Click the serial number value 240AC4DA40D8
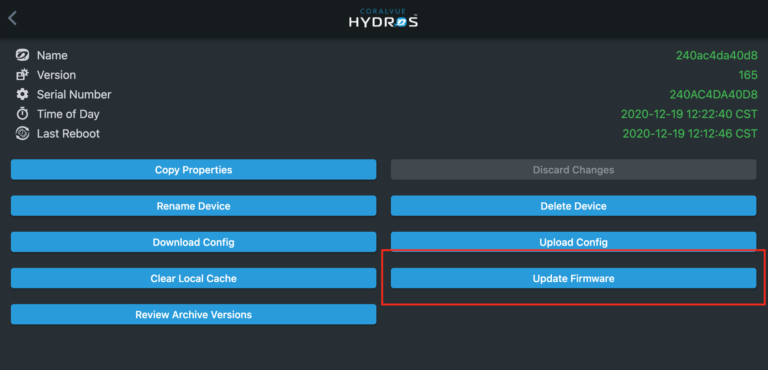This screenshot has width=768, height=370. [x=714, y=95]
